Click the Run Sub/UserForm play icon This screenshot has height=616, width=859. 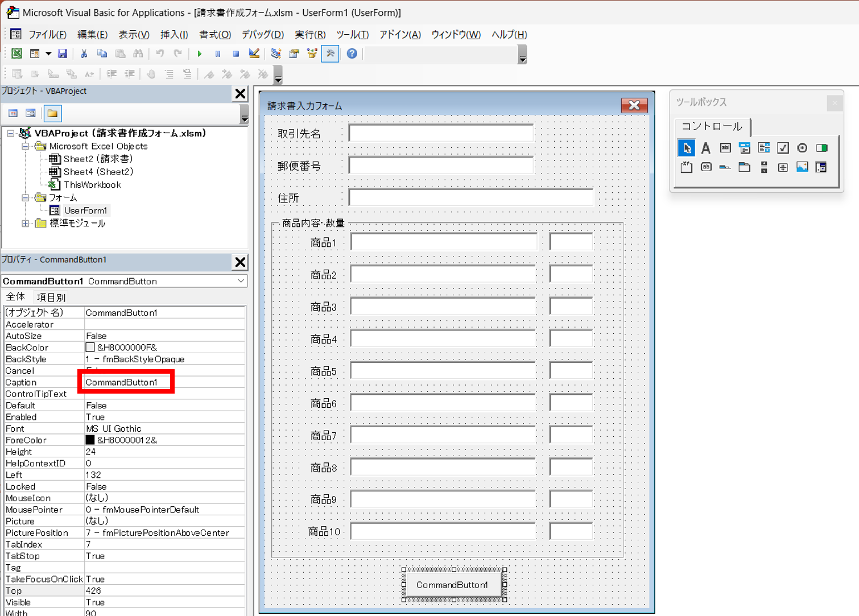pyautogui.click(x=200, y=53)
